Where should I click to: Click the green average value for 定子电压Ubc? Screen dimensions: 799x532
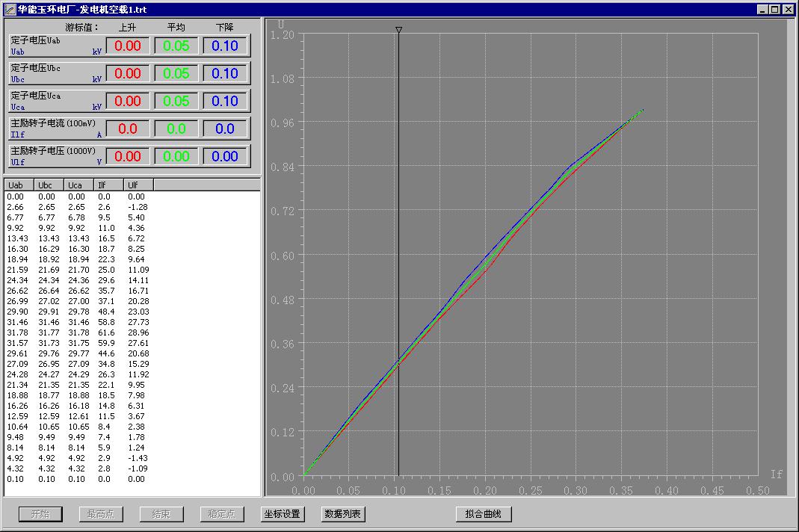(176, 74)
